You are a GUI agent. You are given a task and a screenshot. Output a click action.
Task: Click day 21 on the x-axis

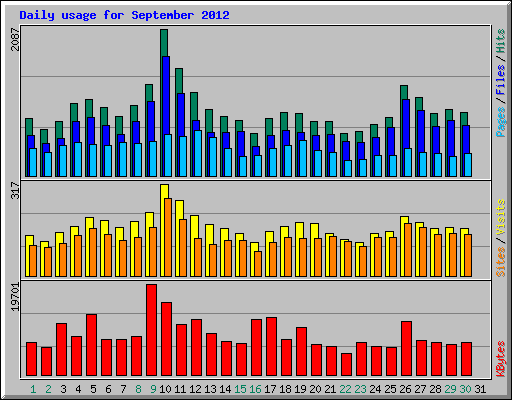[x=330, y=389]
